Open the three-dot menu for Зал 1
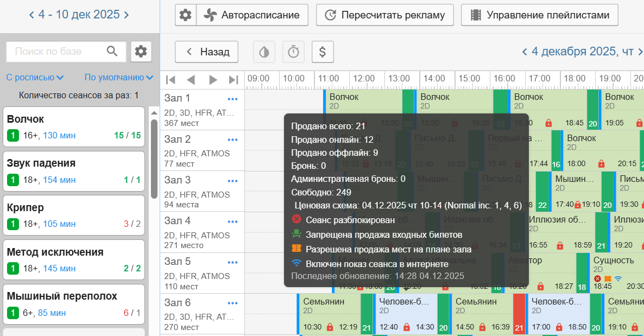 click(x=233, y=99)
